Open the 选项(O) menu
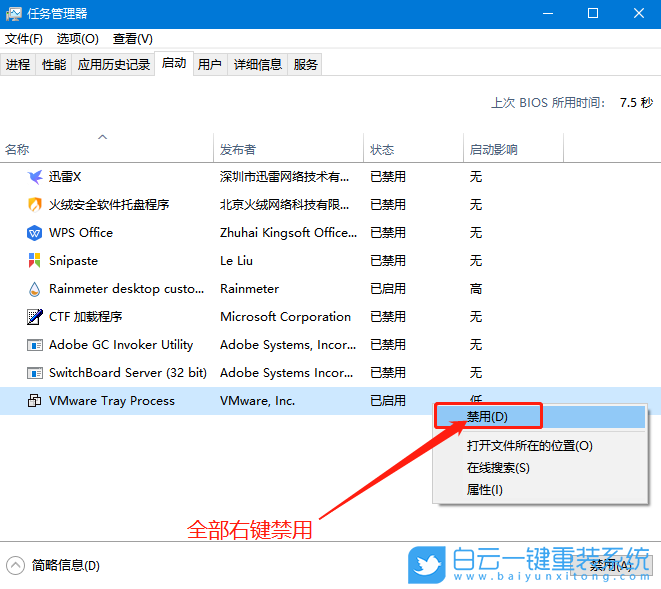This screenshot has height=589, width=661. coord(77,39)
